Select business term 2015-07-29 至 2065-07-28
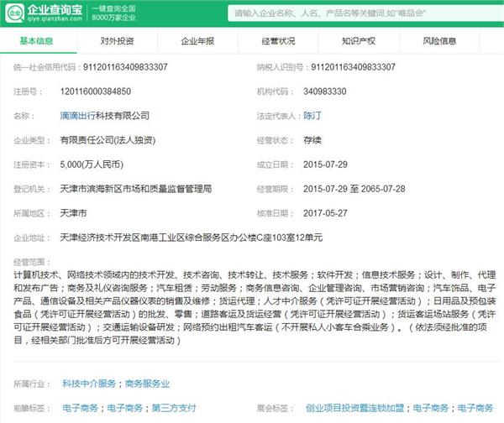This screenshot has width=504, height=423. coord(354,189)
